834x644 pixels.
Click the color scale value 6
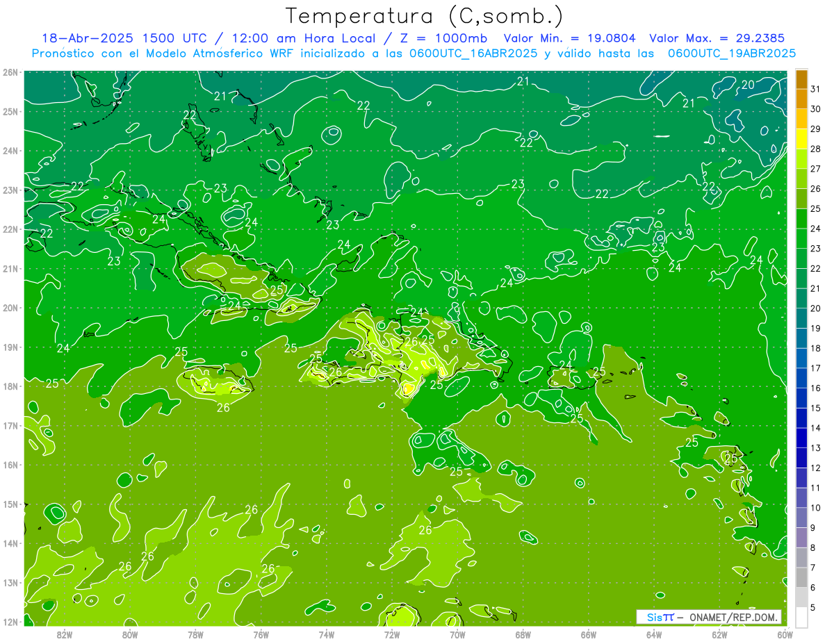tap(813, 587)
